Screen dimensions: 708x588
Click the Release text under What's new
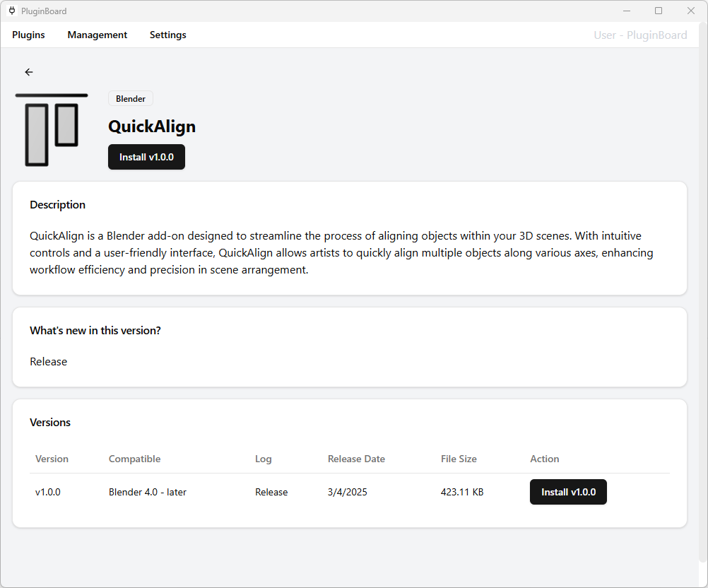(x=48, y=362)
